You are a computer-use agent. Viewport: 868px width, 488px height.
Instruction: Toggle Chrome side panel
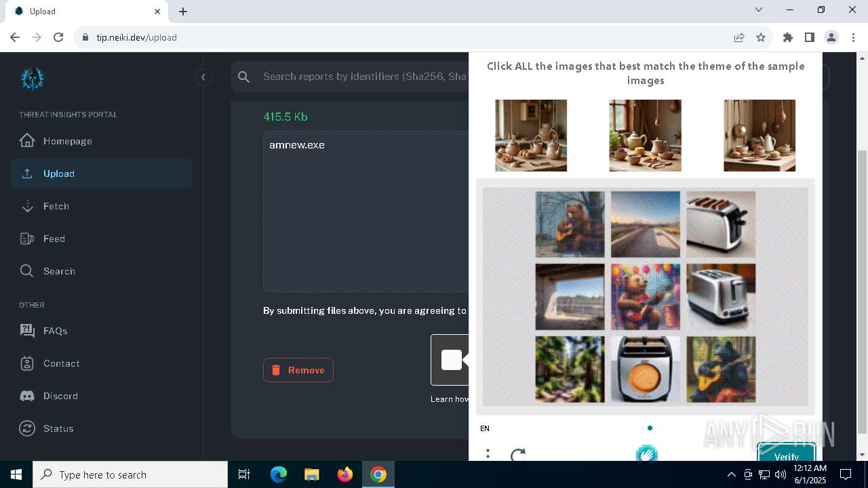point(810,37)
